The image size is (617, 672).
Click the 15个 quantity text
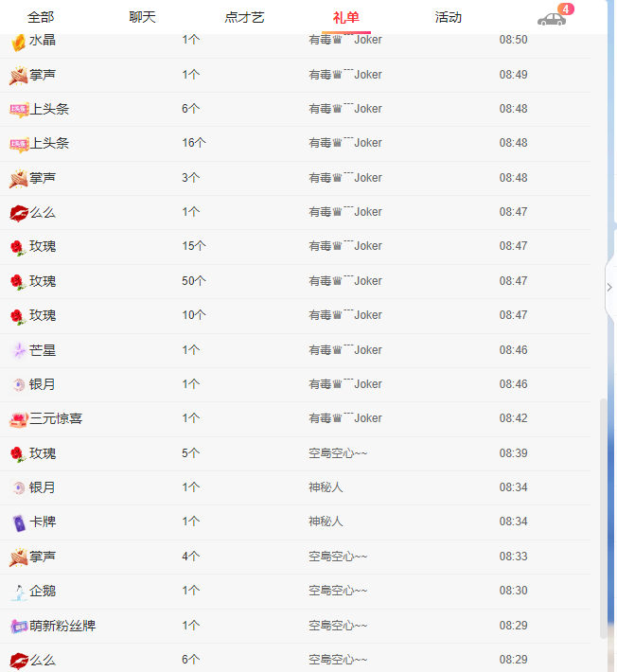click(x=194, y=246)
